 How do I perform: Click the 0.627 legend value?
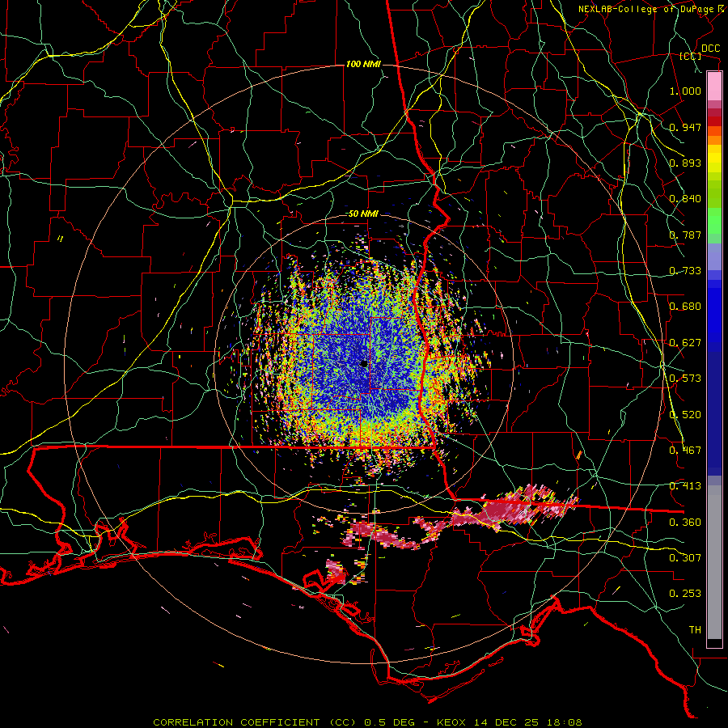(x=685, y=343)
